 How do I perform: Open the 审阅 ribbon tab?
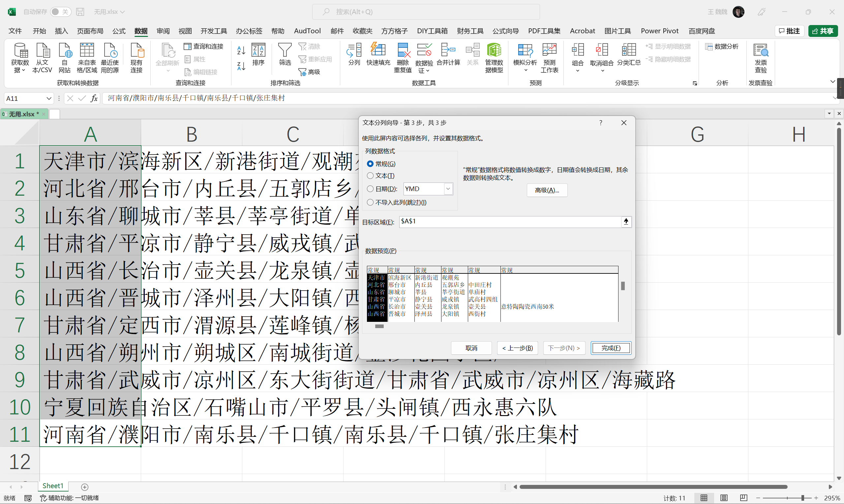click(163, 31)
